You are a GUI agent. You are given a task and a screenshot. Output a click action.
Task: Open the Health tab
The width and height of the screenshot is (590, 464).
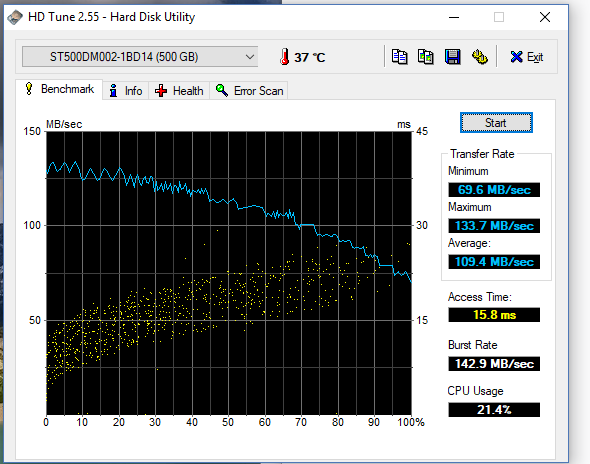pos(179,91)
